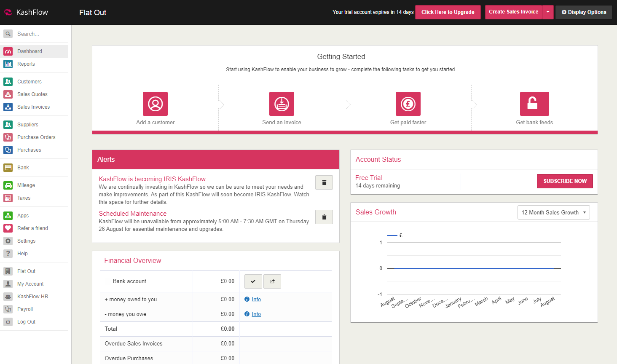Open Info link for money owed to you
The width and height of the screenshot is (617, 364).
point(256,300)
